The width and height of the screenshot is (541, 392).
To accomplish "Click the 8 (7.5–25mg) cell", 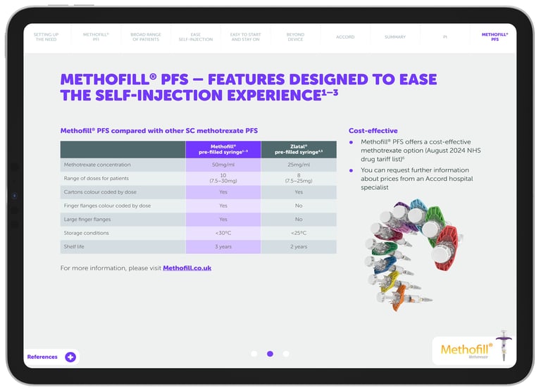I will [299, 178].
